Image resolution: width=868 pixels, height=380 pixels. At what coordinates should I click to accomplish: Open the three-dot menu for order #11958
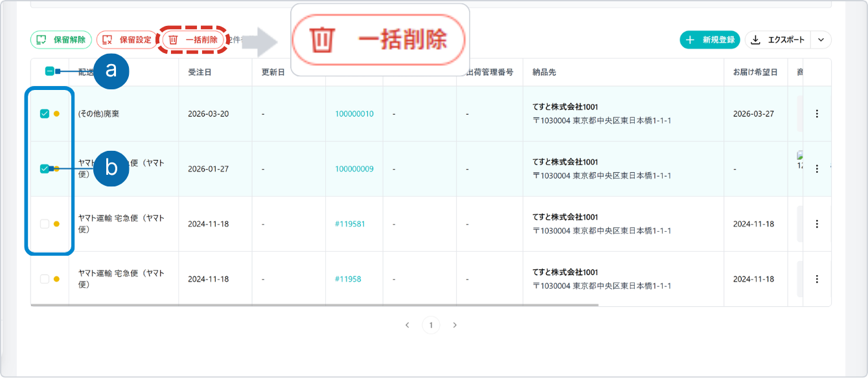tap(817, 279)
